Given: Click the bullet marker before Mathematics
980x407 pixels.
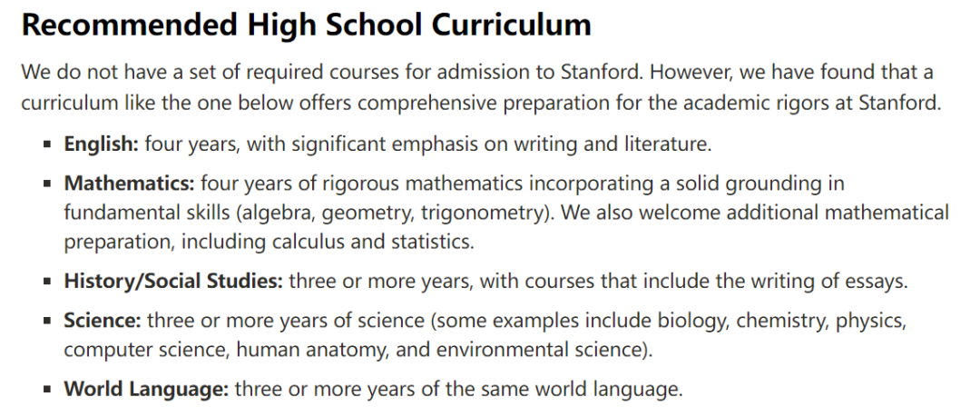Looking at the screenshot, I should (47, 184).
